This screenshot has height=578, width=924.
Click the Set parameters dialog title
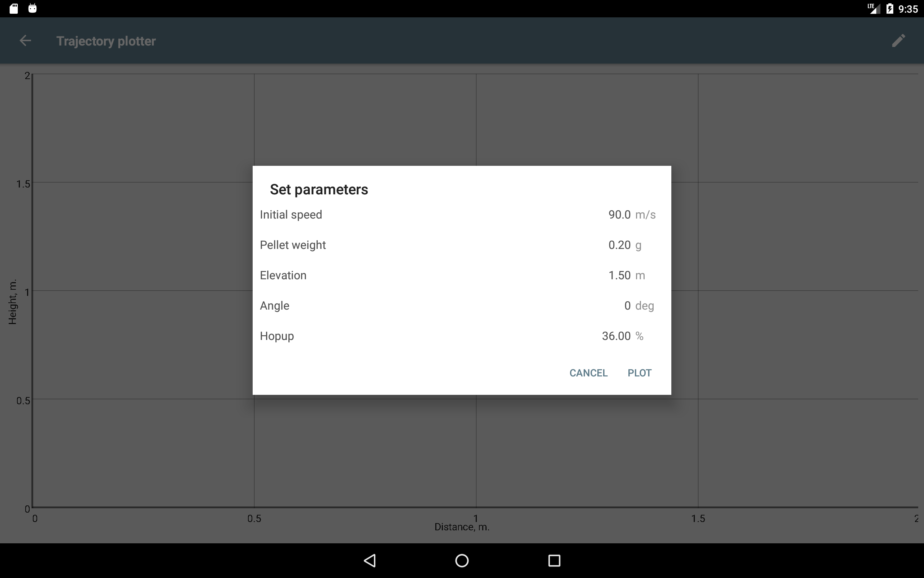tap(319, 190)
